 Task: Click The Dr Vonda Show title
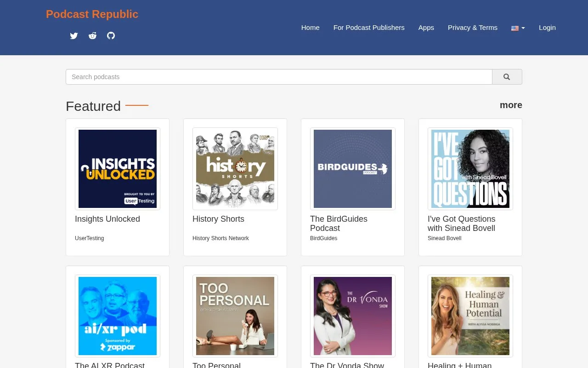347,366
